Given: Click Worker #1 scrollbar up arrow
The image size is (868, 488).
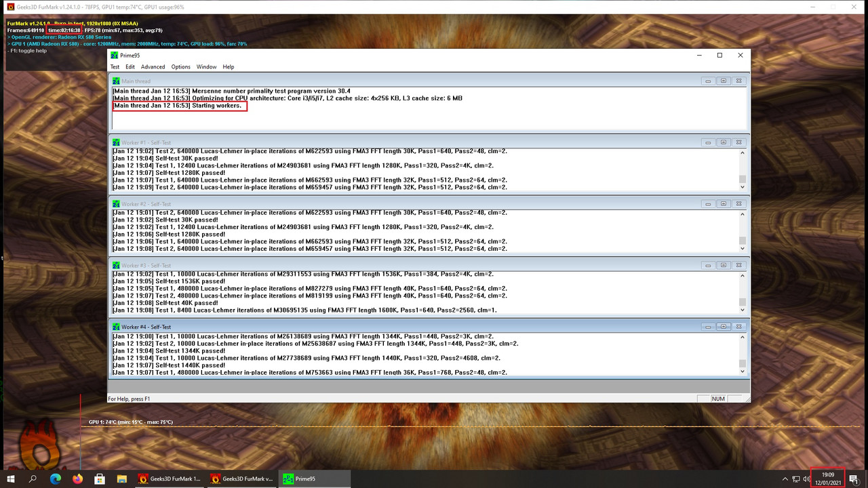Looking at the screenshot, I should tap(743, 152).
